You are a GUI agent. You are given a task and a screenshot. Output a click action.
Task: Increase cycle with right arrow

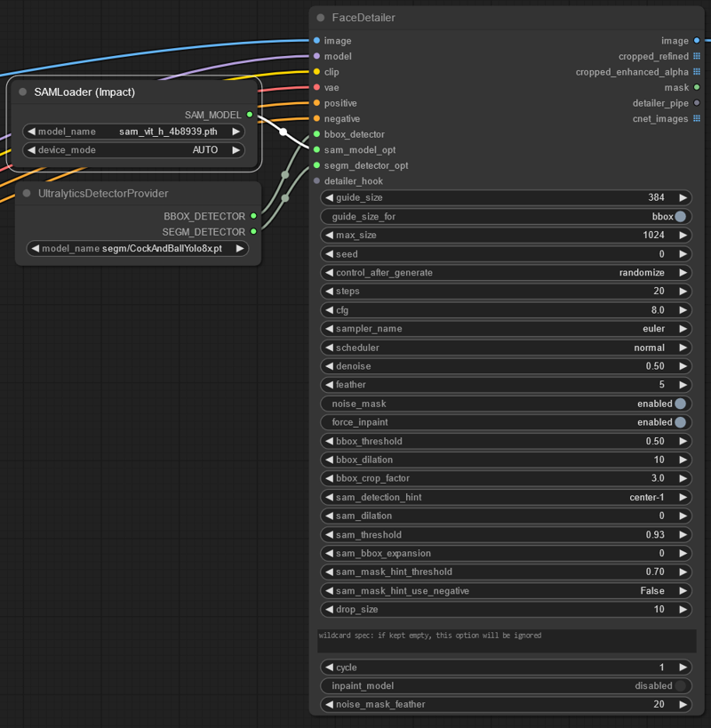pos(683,668)
